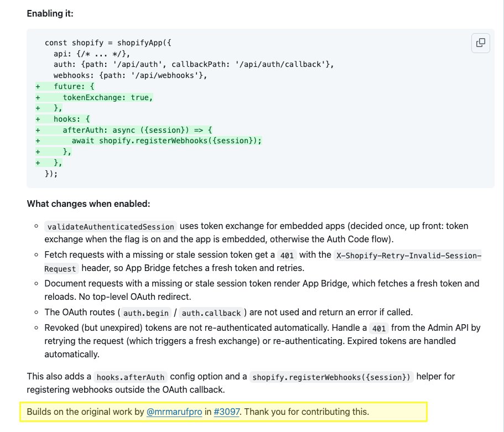Click the X-Shopify-Retry-Invalid-Session- header code
This screenshot has width=504, height=432.
[408, 256]
